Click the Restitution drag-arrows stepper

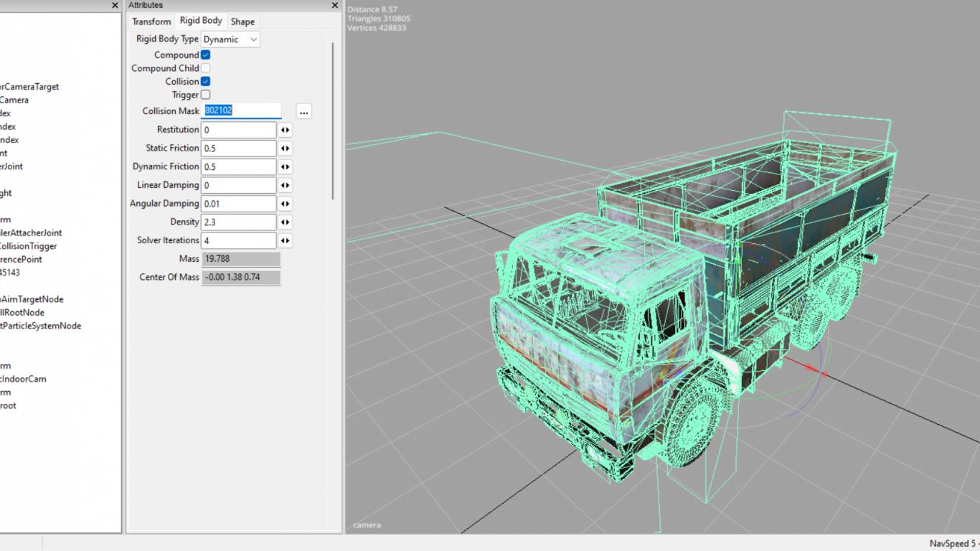pyautogui.click(x=286, y=130)
